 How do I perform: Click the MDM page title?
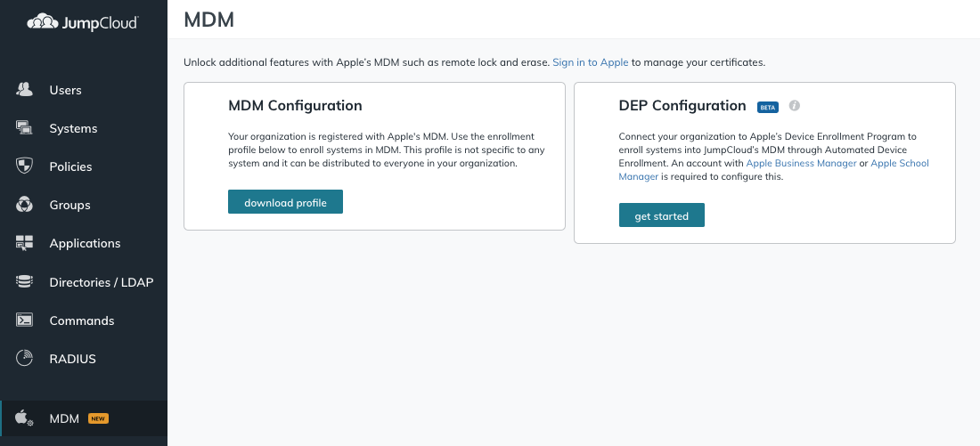(208, 20)
